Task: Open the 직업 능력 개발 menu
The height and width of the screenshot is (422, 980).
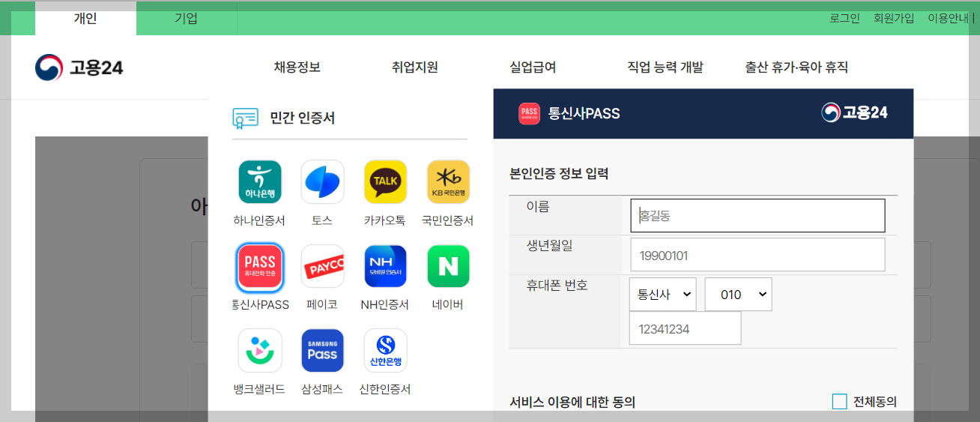Action: tap(665, 67)
